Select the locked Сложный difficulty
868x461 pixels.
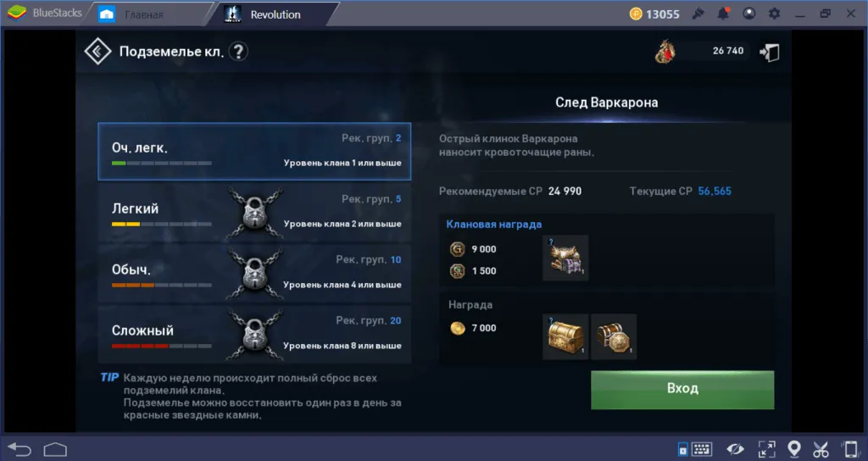[x=254, y=334]
